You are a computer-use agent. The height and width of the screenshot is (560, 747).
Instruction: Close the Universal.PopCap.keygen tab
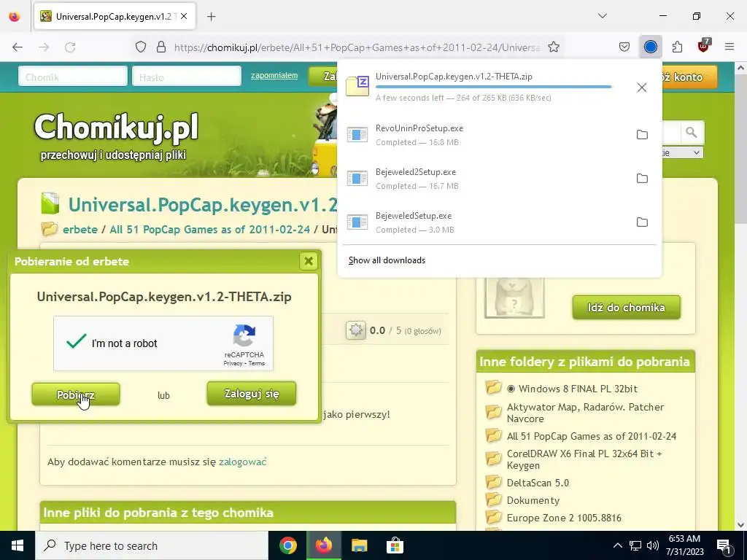click(x=184, y=16)
